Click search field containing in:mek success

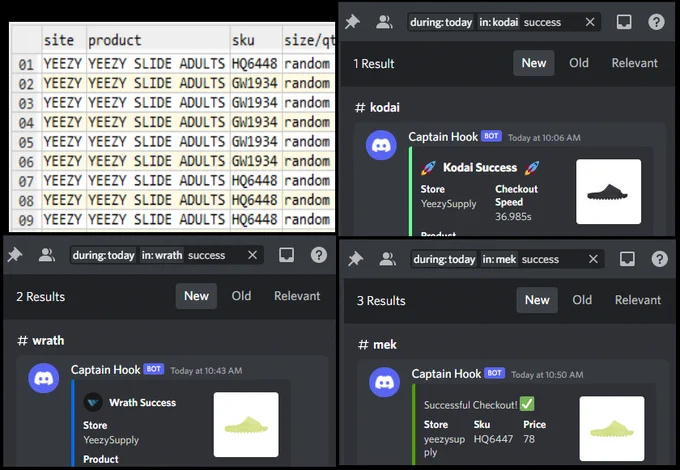(507, 259)
